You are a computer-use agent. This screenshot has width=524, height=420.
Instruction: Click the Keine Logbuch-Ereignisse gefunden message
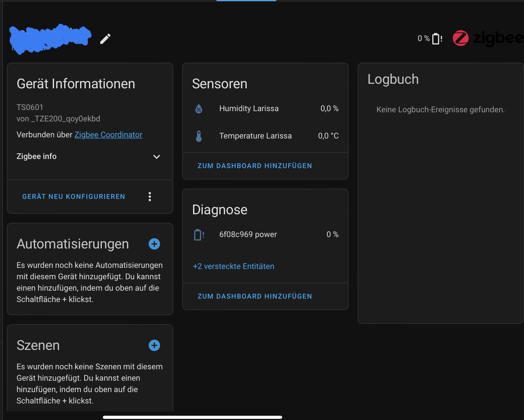click(x=441, y=109)
